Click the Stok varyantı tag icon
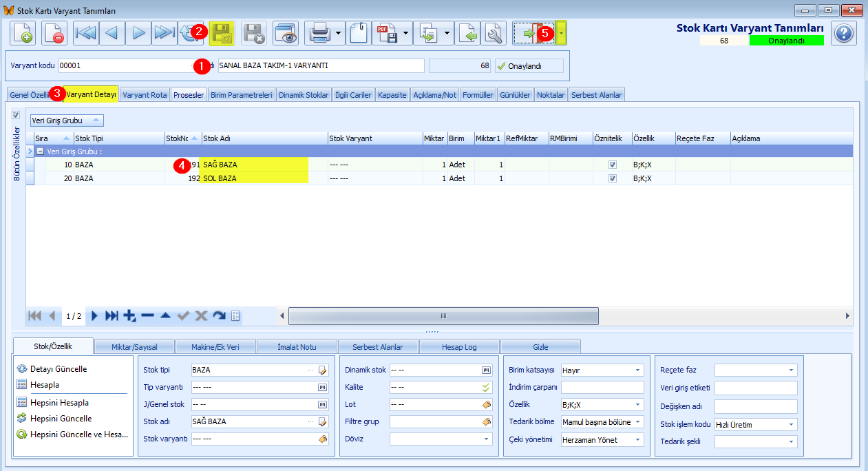 [x=322, y=439]
